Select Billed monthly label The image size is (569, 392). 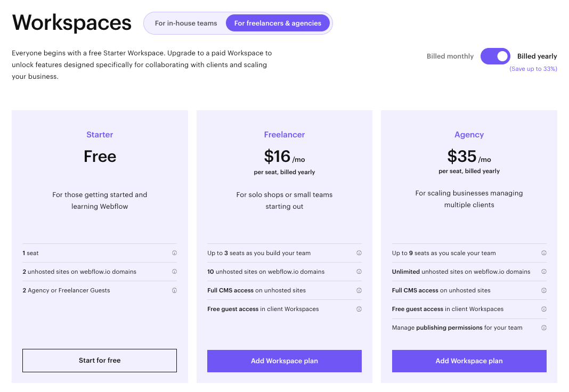[x=450, y=56]
